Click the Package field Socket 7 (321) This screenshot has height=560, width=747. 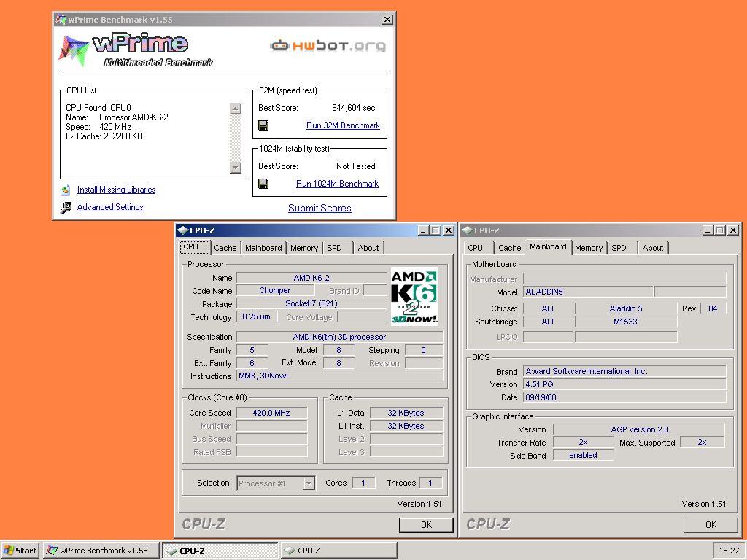pos(311,304)
